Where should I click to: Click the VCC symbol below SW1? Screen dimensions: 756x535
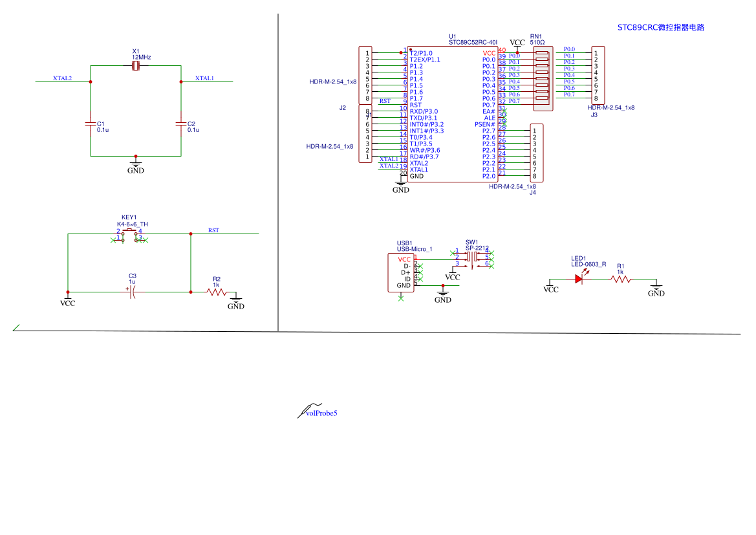click(x=452, y=275)
